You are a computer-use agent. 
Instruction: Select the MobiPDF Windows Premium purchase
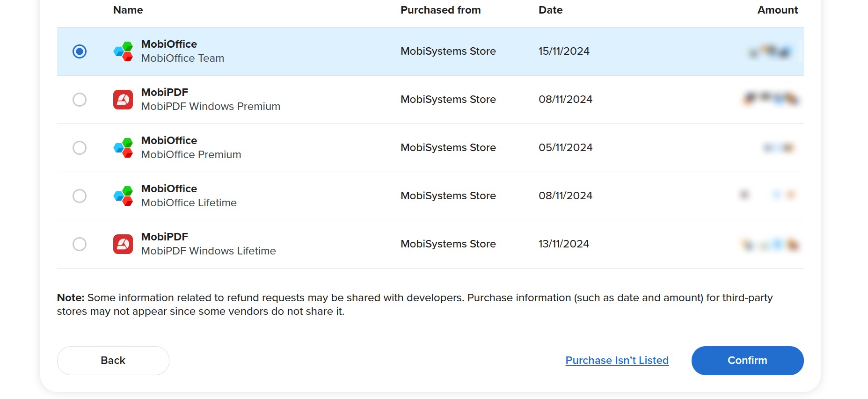(80, 99)
